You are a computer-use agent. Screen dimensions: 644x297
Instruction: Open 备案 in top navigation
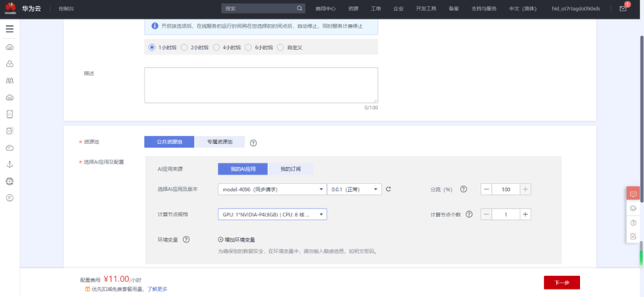coord(454,9)
